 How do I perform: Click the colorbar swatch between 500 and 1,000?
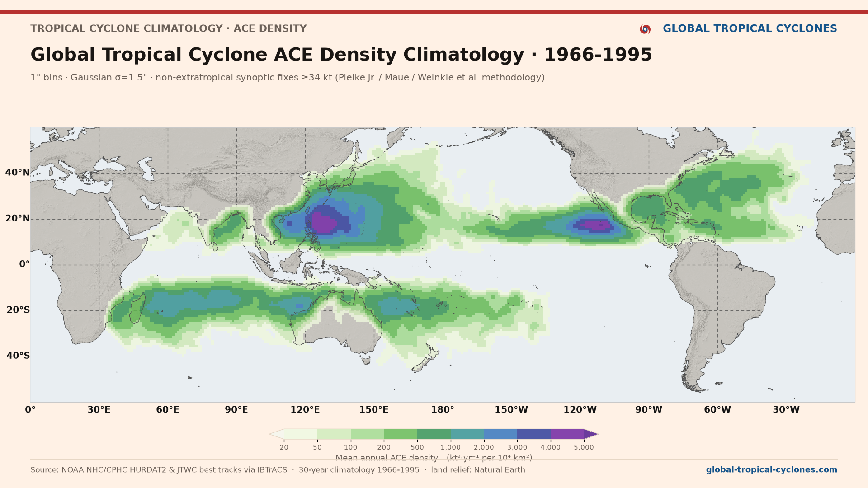(x=434, y=434)
